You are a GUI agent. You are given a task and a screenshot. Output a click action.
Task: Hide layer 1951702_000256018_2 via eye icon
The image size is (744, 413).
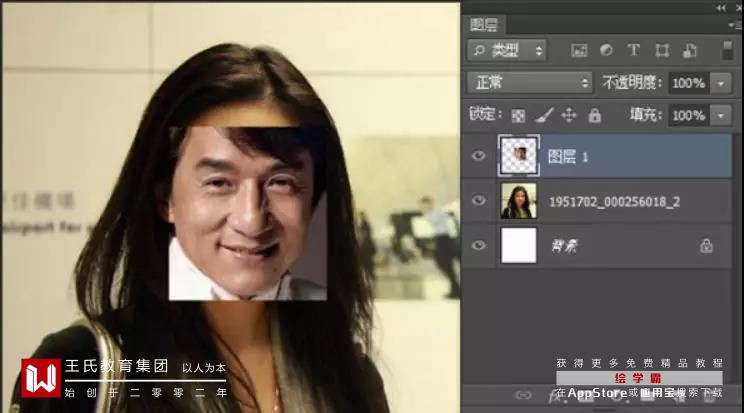coord(479,201)
